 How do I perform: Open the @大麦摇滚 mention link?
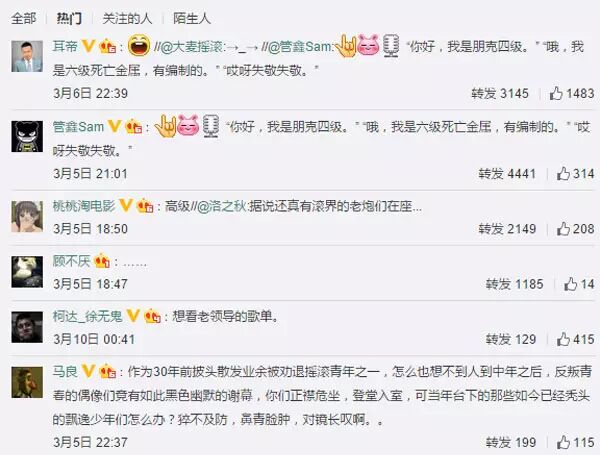click(192, 47)
